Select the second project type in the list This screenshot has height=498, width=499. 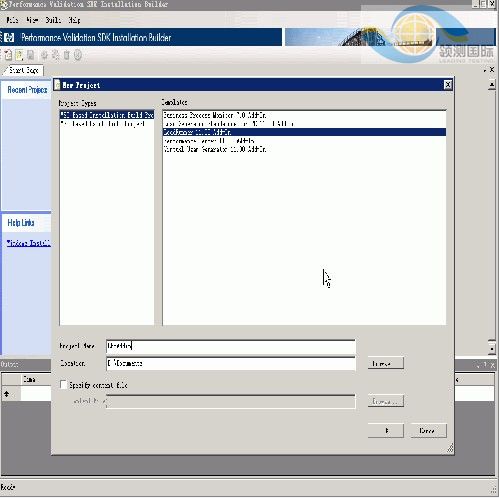pos(107,124)
